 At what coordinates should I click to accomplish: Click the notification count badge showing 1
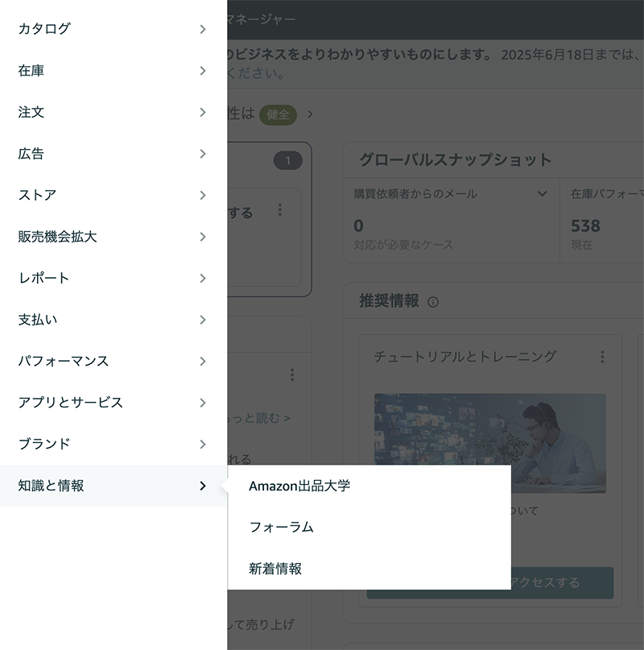pos(288,160)
